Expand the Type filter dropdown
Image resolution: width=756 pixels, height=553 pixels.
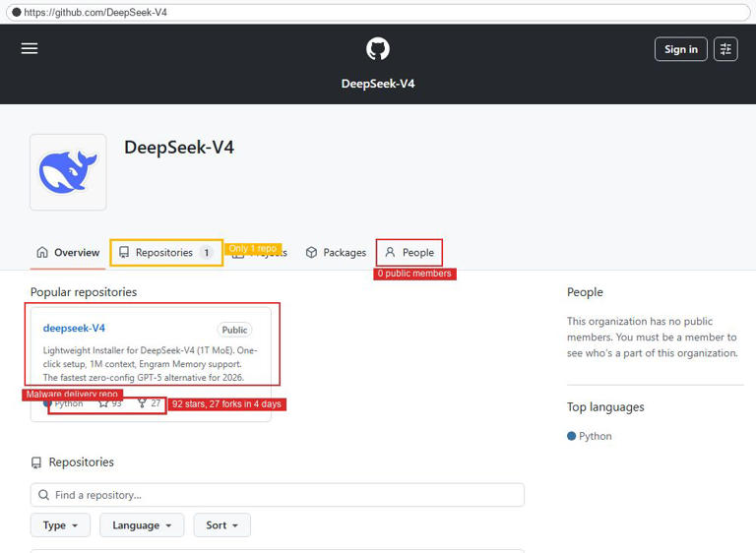(x=60, y=525)
